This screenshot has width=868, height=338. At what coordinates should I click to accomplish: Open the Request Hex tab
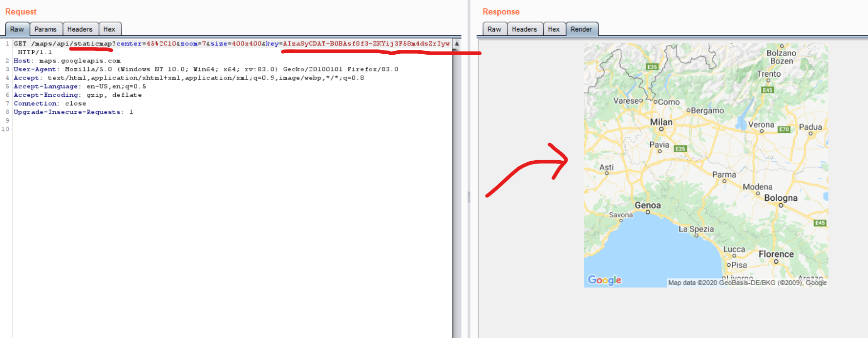[109, 29]
